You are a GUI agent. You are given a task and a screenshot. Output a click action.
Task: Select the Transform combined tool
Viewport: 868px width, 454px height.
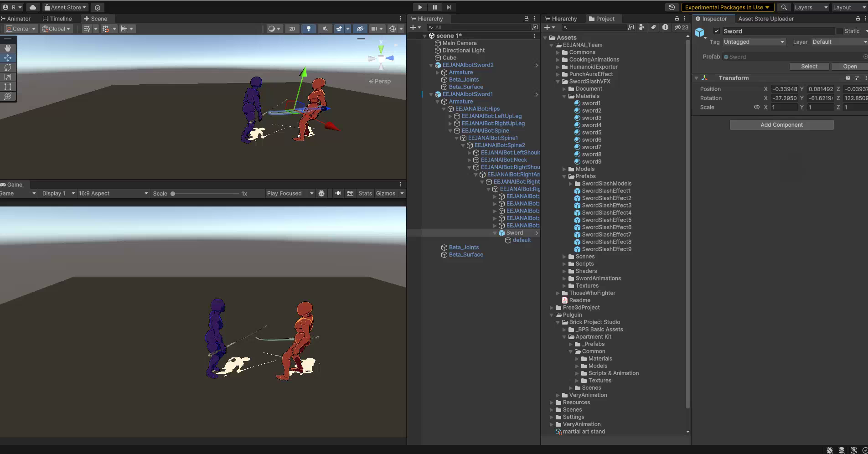pos(8,96)
